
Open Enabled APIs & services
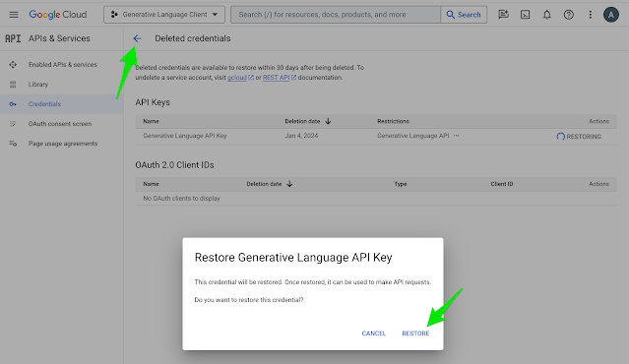63,65
